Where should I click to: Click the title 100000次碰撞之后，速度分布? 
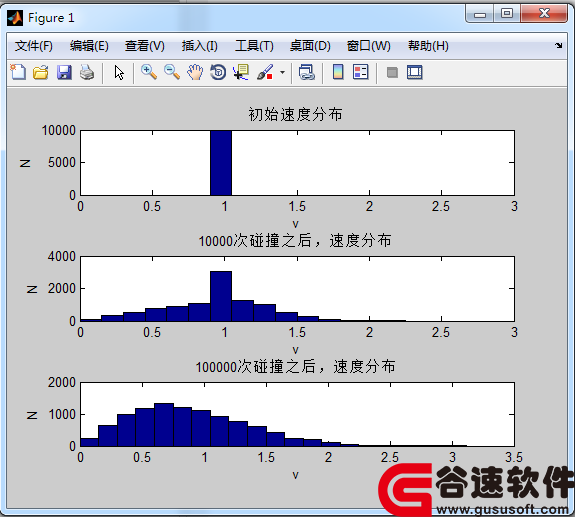coord(295,367)
